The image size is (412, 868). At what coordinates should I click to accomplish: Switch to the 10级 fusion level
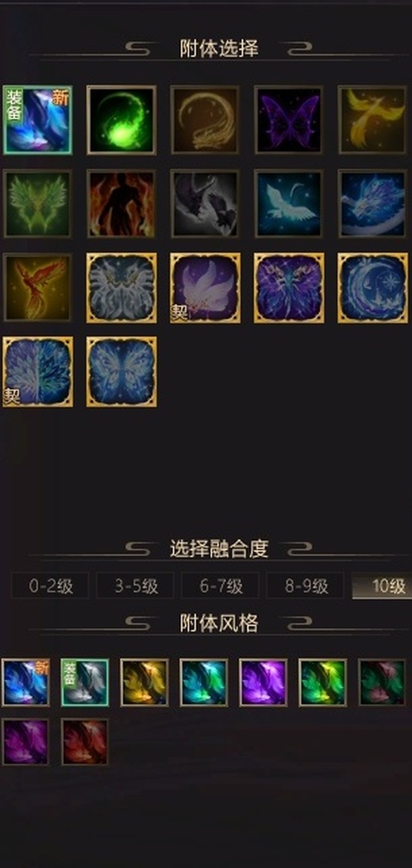coord(382,586)
